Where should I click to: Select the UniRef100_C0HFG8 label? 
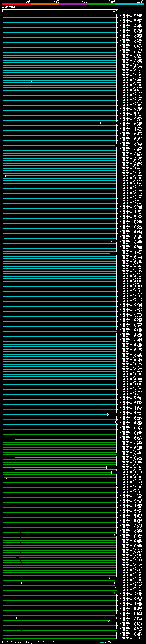131,502
